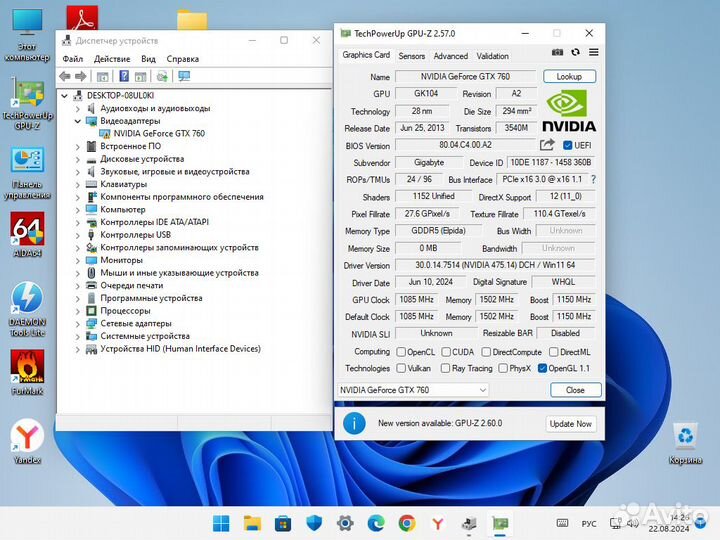This screenshot has height=540, width=720.
Task: Open DAEMON Tools Lite desktop icon
Action: [x=28, y=309]
